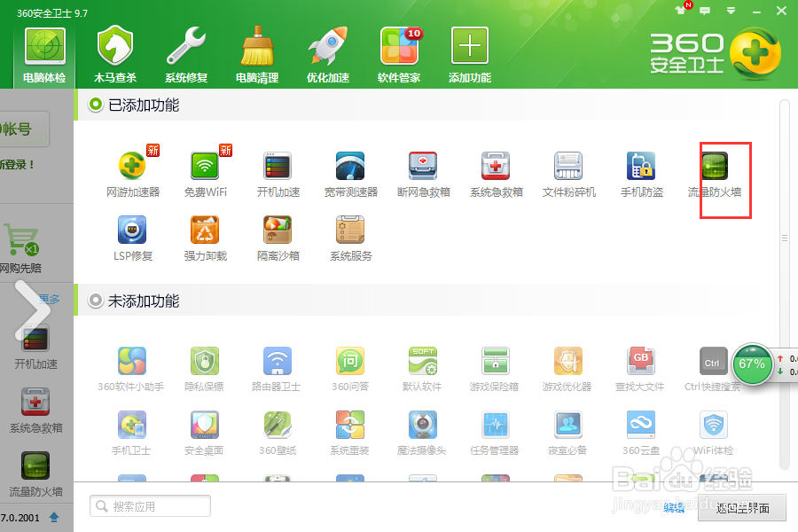Go to 优化加速 tab
The image size is (798, 532).
click(328, 56)
